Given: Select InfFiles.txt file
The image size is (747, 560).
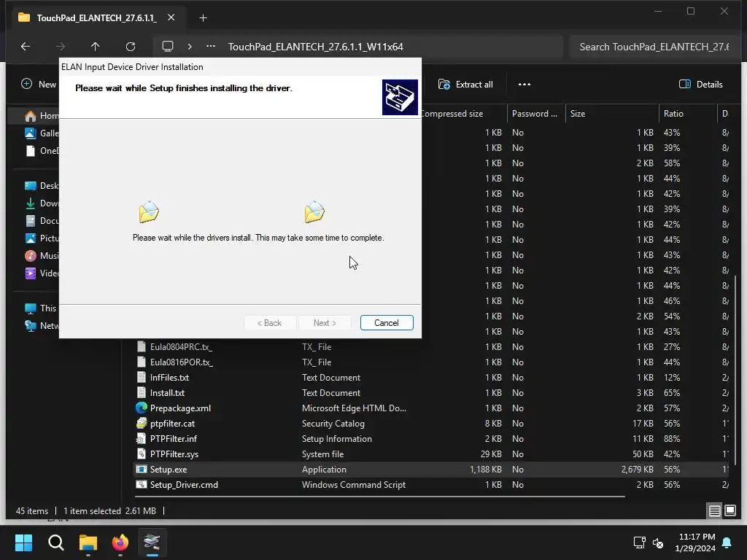Looking at the screenshot, I should 169,378.
